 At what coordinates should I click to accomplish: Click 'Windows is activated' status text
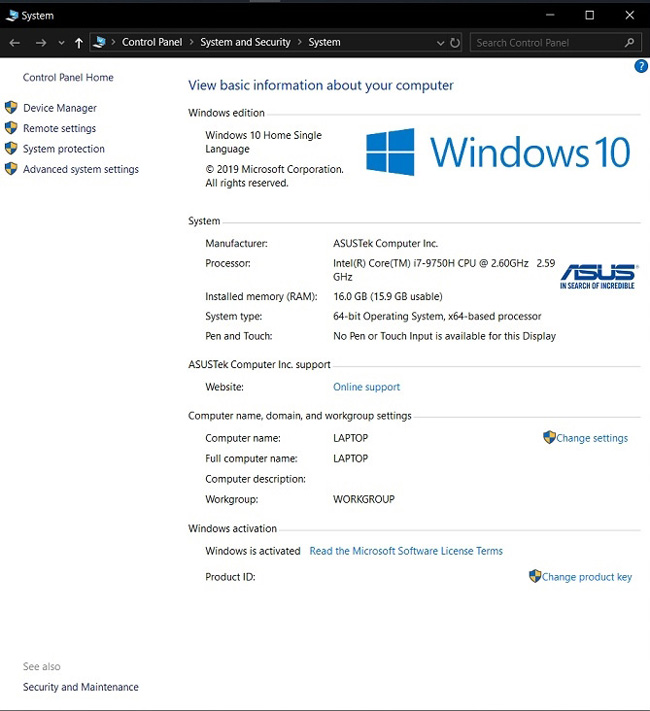tap(253, 551)
